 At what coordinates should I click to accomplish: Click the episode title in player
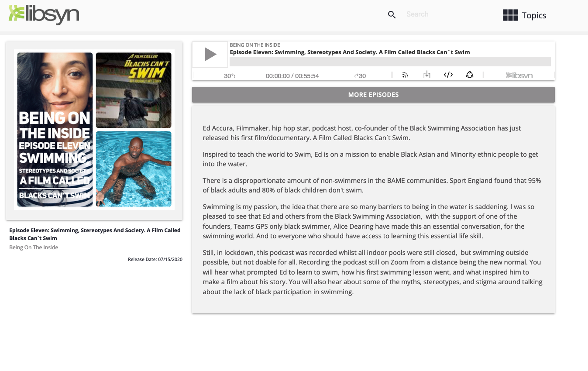click(350, 52)
